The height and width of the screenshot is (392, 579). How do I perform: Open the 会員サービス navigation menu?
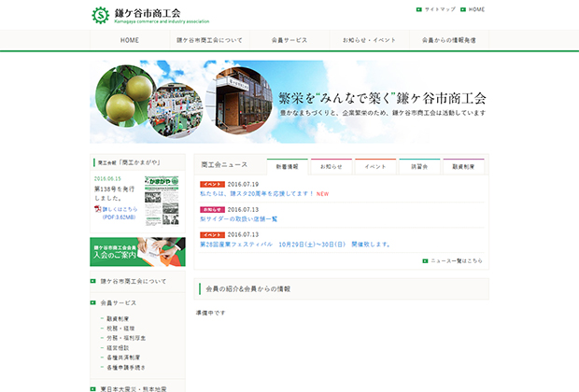[289, 40]
